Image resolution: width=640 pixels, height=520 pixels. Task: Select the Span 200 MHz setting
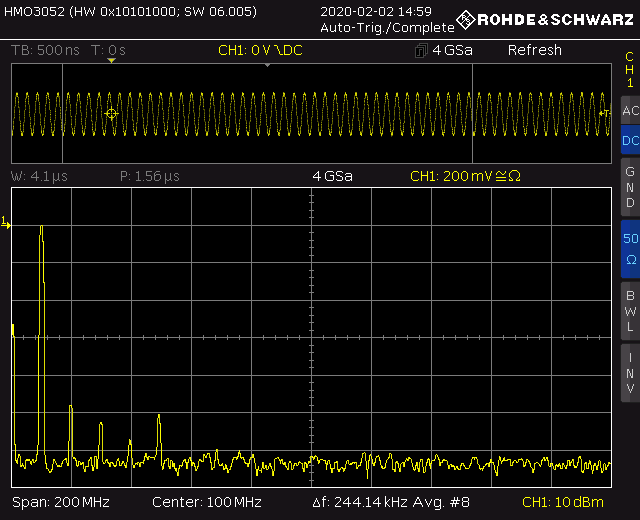tap(60, 501)
